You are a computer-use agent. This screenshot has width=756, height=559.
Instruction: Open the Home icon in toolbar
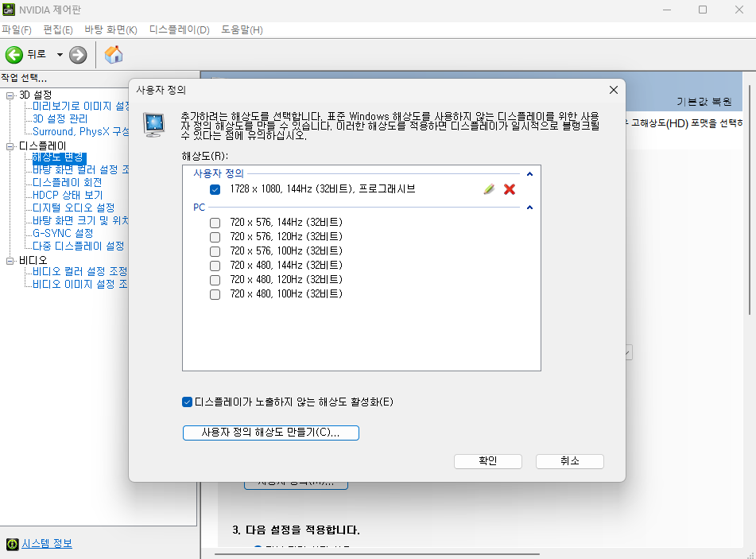click(114, 55)
